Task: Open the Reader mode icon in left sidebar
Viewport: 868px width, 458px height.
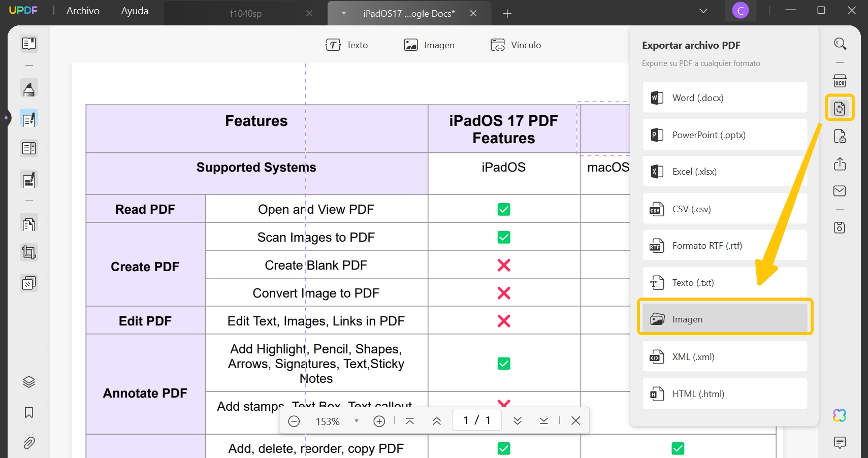Action: 29,44
